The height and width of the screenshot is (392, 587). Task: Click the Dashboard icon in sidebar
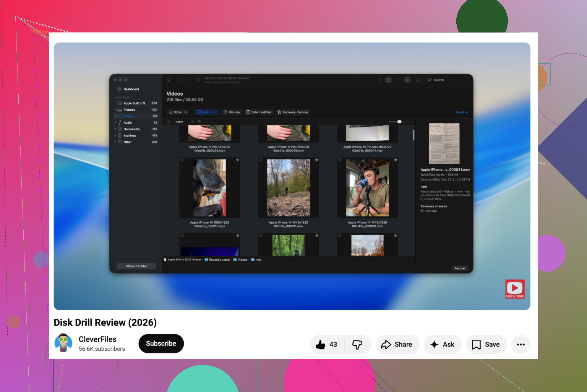coord(120,89)
